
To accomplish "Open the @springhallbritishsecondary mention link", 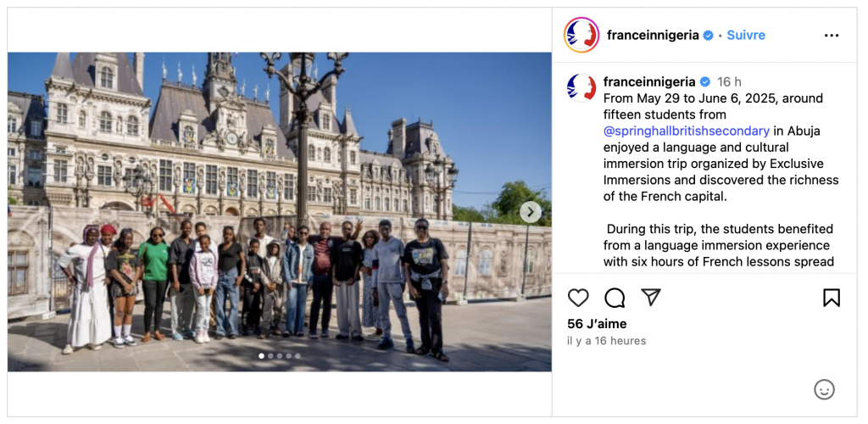I will pos(687,131).
